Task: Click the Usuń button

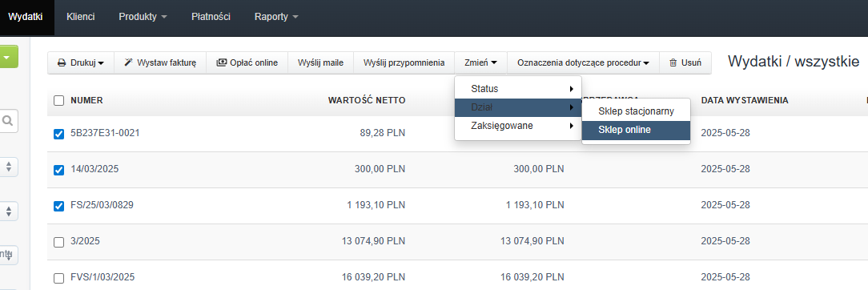Action: coord(685,63)
